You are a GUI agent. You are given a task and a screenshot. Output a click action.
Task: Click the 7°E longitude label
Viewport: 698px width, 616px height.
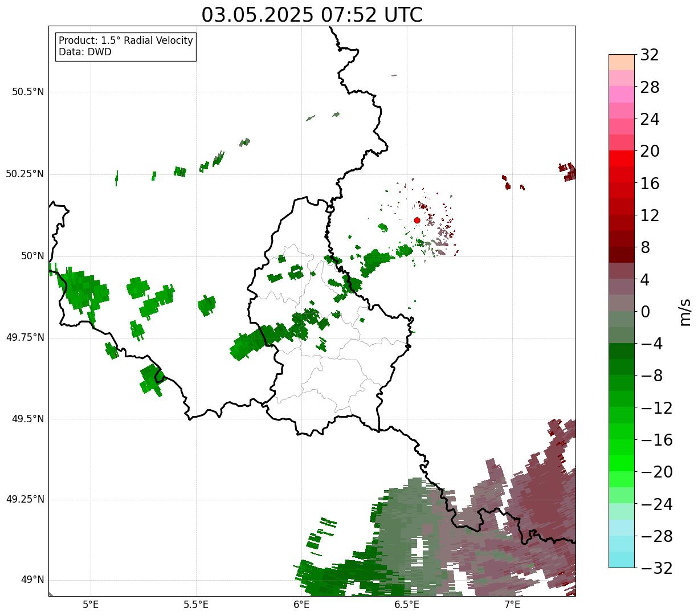(x=513, y=605)
